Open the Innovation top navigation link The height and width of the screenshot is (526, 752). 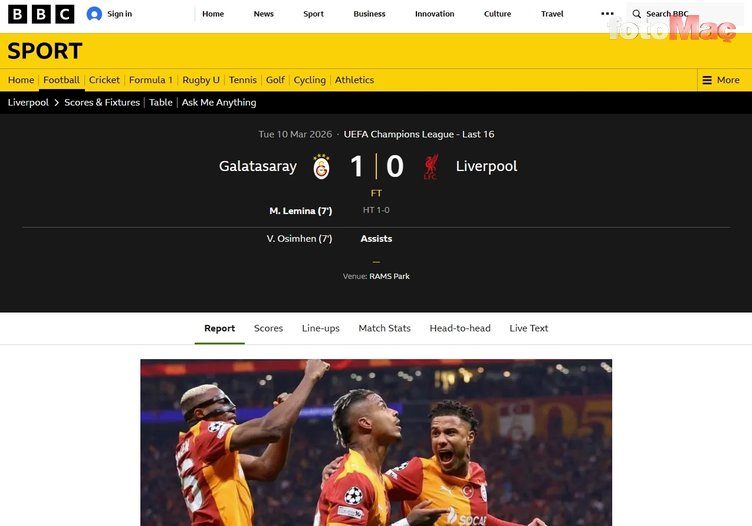coord(435,14)
